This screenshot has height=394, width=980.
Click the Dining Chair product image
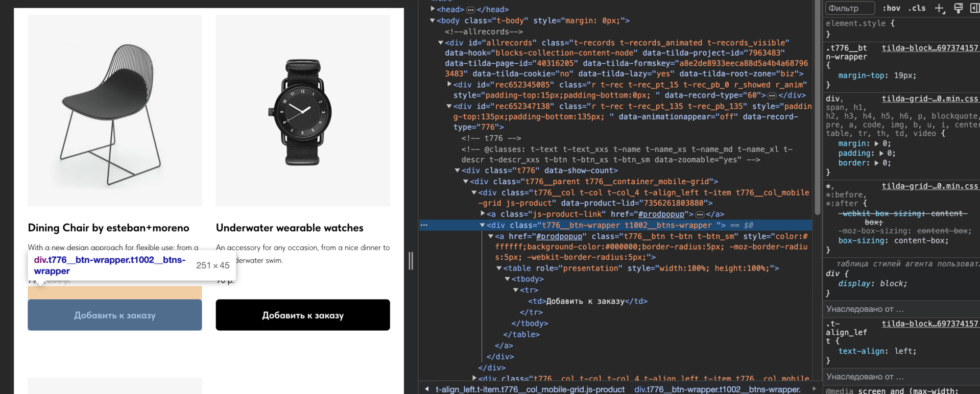click(115, 111)
